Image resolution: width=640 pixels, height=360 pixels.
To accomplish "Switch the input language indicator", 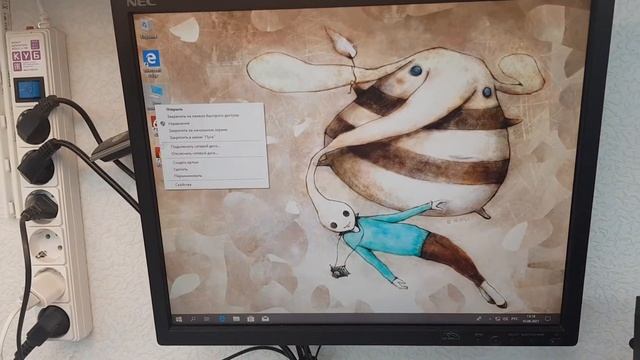I will (514, 319).
